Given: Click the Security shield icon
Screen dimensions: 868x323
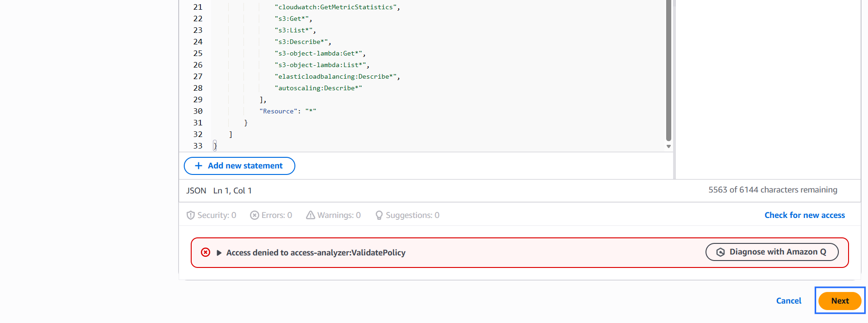Looking at the screenshot, I should [190, 215].
